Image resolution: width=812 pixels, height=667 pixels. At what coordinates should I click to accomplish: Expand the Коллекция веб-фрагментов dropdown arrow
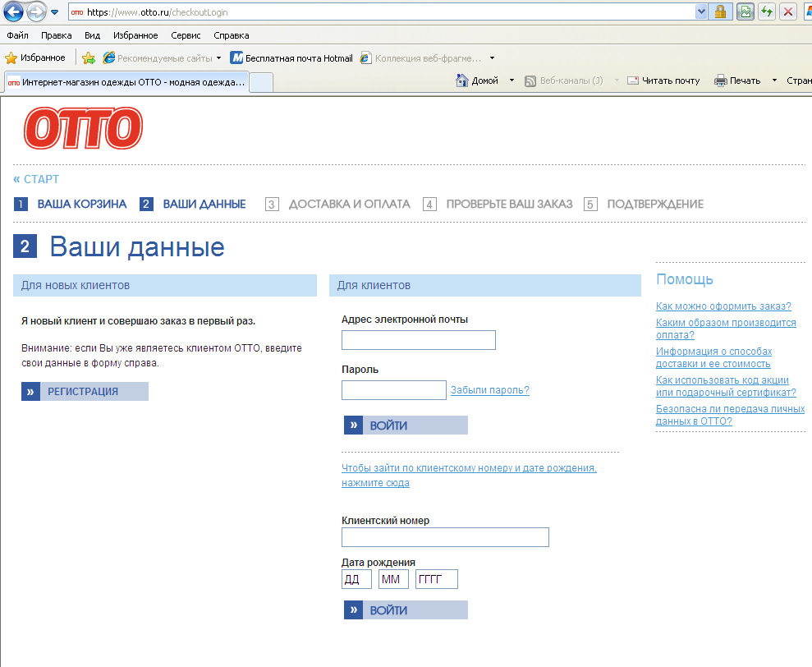(x=492, y=58)
